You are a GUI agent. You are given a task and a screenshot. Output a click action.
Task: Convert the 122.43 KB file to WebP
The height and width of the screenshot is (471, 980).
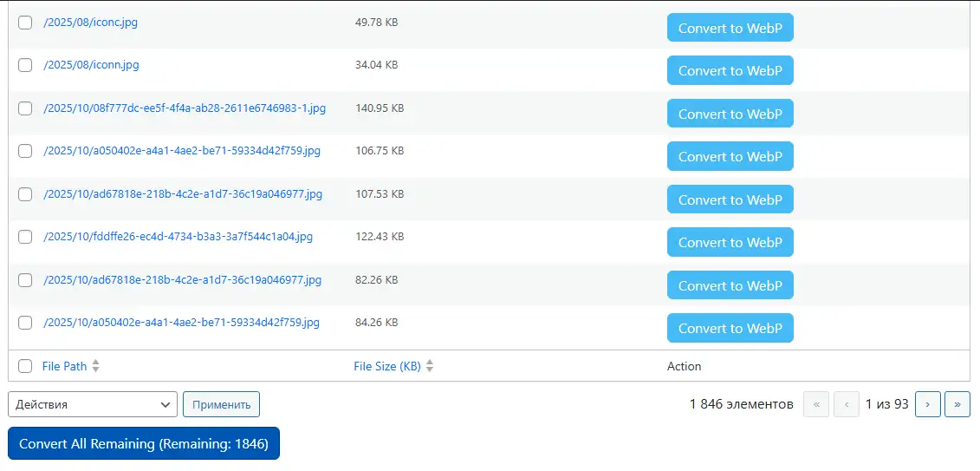coord(730,243)
